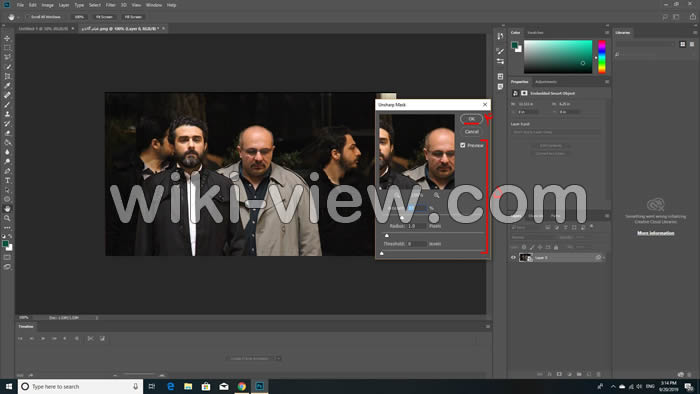Viewport: 700px width, 394px height.
Task: Toggle Quick Mask mode
Action: [7, 257]
